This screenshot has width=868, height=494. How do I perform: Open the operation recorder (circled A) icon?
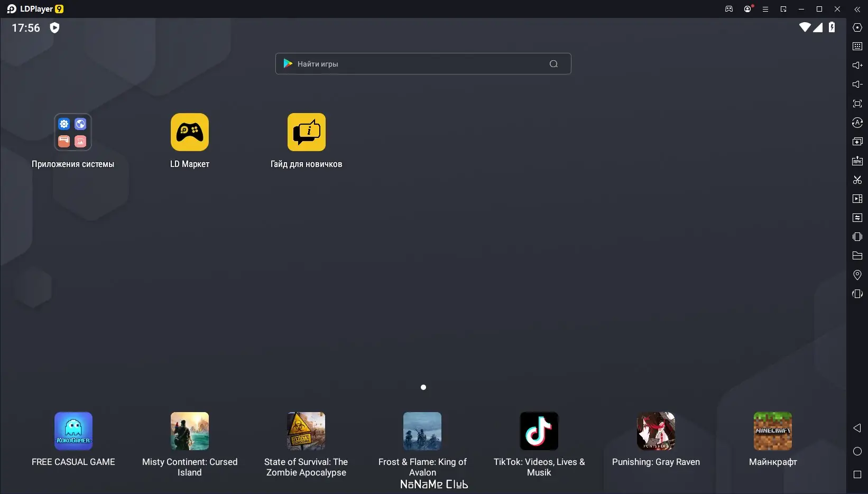click(857, 123)
